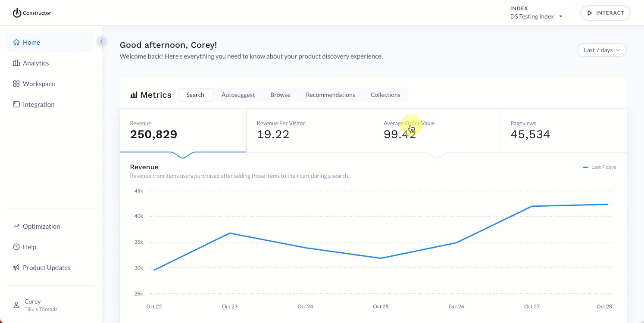This screenshot has height=323, width=644.
Task: Click the 25k y-axis label
Action: [x=138, y=294]
